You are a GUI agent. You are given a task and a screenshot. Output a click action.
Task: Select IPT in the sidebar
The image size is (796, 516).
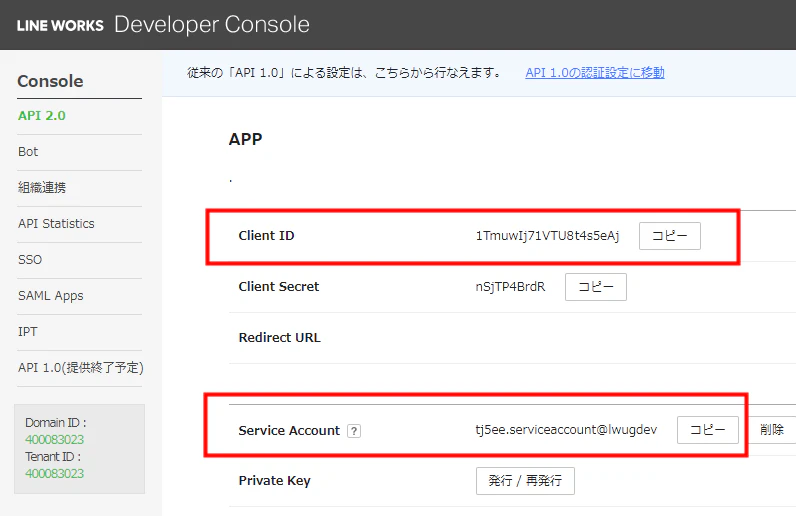[27, 332]
